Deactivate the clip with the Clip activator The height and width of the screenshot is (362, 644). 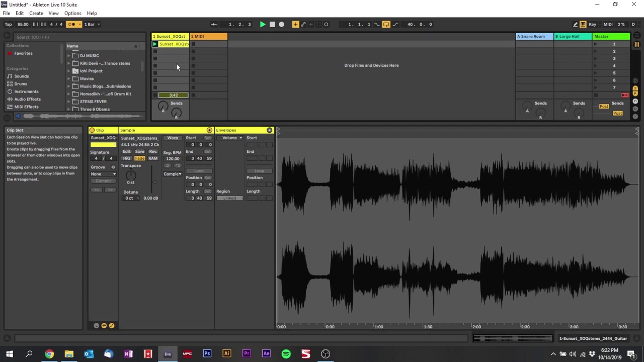[x=92, y=130]
